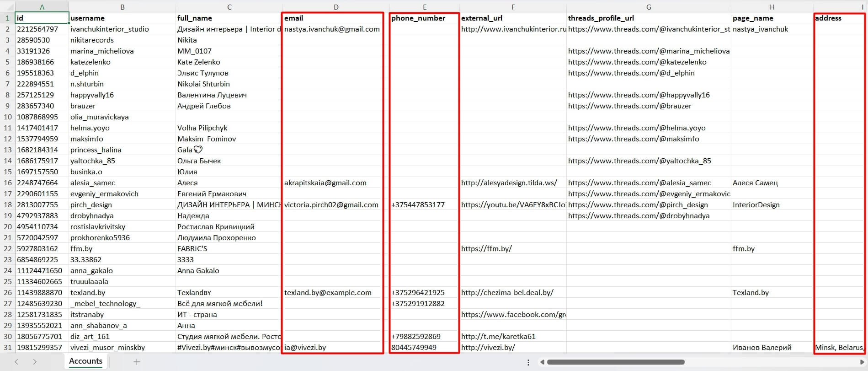Select cell with http://vivezi.by/

[513, 347]
